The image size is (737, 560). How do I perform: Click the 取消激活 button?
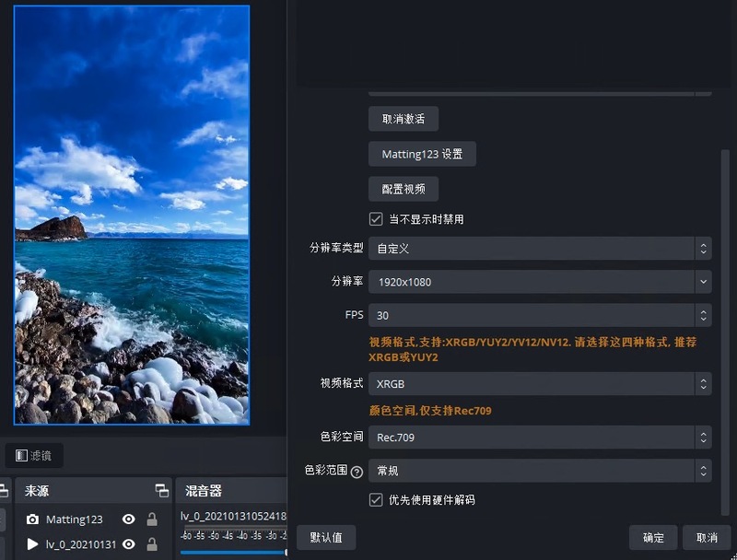click(x=404, y=119)
